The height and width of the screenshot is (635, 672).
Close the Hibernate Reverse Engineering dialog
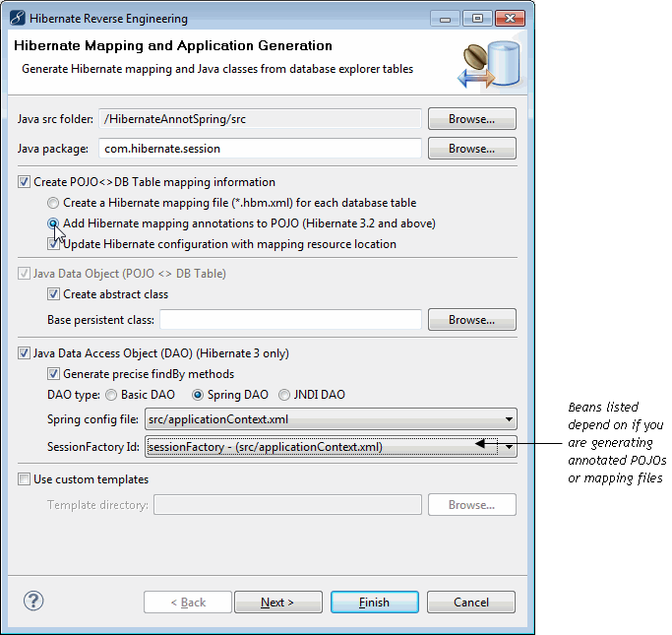tap(510, 18)
